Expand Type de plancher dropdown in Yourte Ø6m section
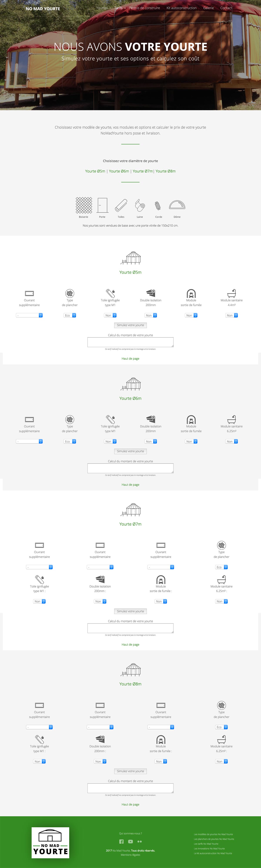The width and height of the screenshot is (261, 868). click(x=70, y=442)
